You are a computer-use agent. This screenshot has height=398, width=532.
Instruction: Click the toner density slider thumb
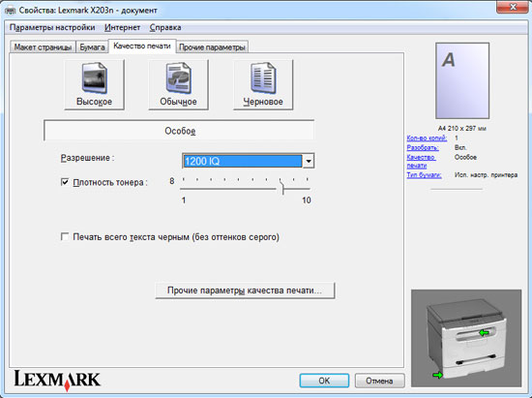pos(281,188)
